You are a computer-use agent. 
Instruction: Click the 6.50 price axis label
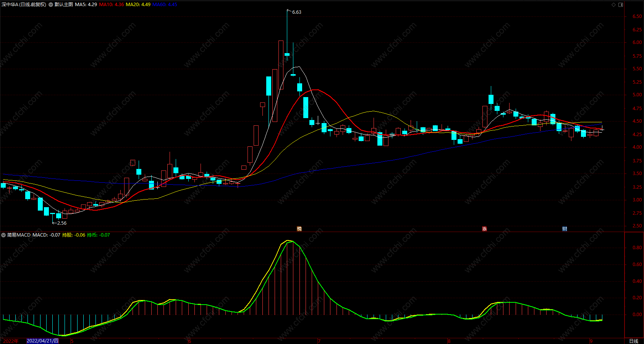tap(637, 16)
